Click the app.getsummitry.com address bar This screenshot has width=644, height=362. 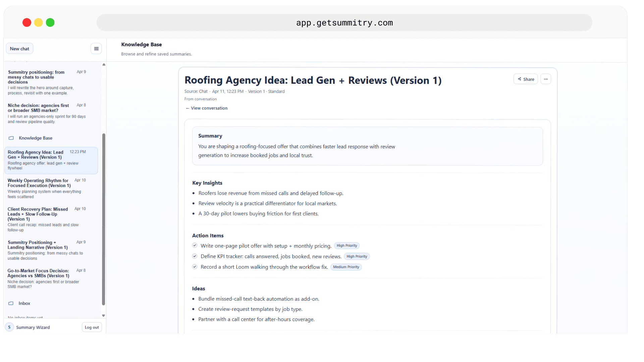point(344,22)
